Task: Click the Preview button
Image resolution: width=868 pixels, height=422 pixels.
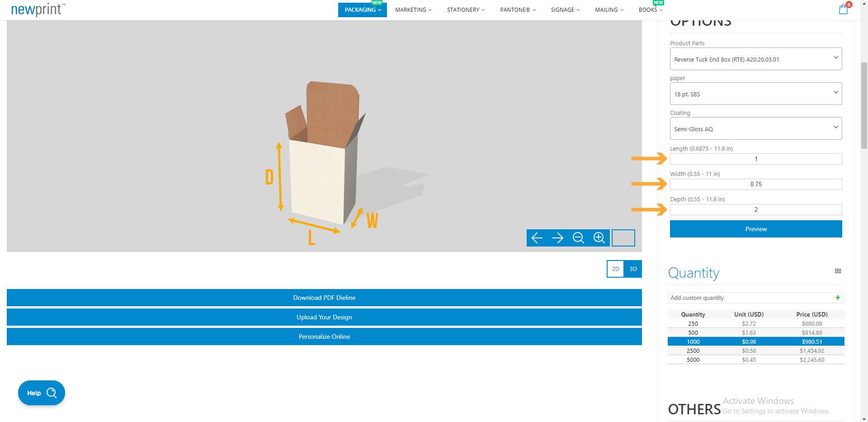Action: coord(755,229)
